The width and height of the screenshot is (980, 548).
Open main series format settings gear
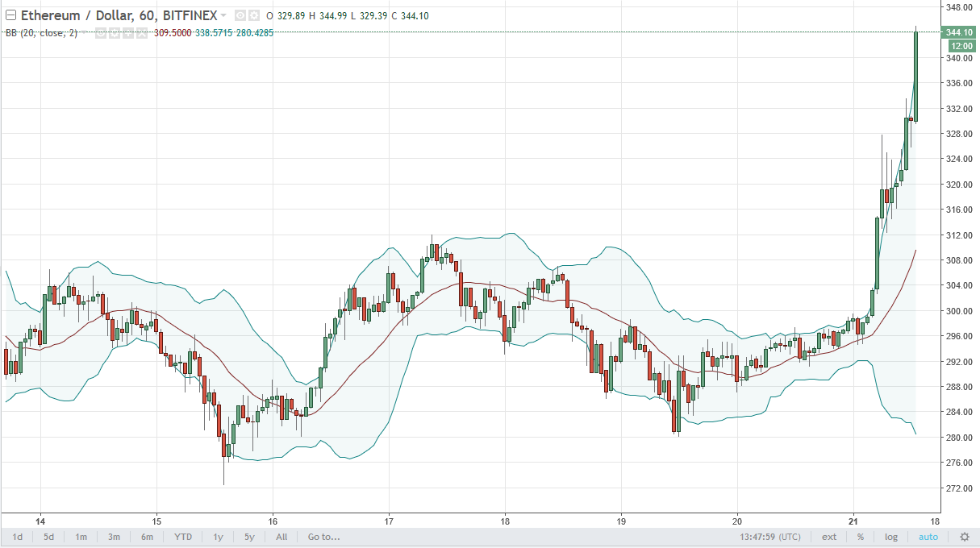[254, 15]
